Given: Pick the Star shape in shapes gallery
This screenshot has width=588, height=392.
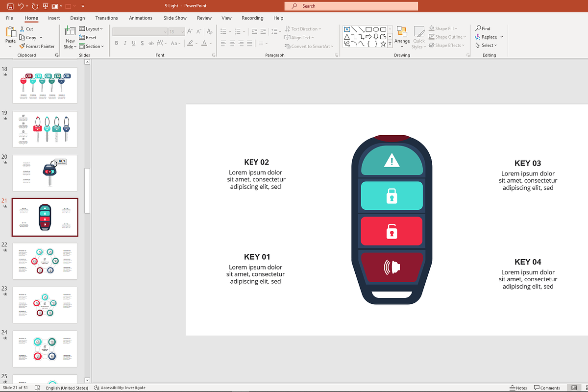Looking at the screenshot, I should click(383, 44).
